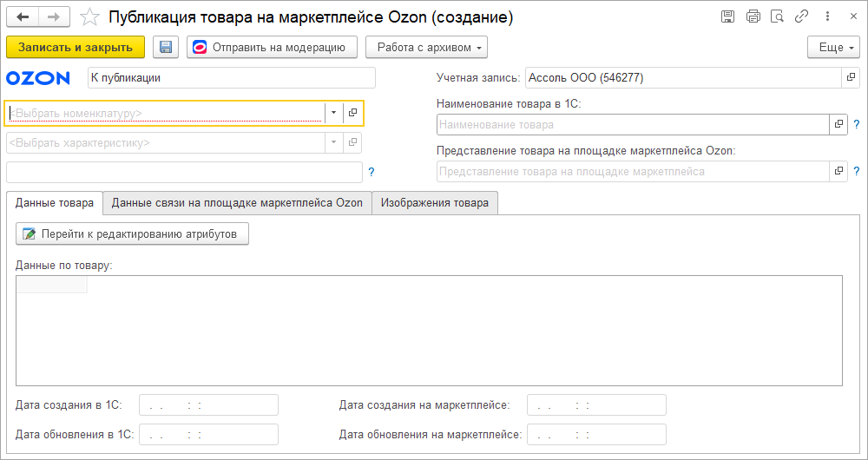Click the Дата обновления в 1С field
The image size is (868, 460).
pyautogui.click(x=208, y=435)
